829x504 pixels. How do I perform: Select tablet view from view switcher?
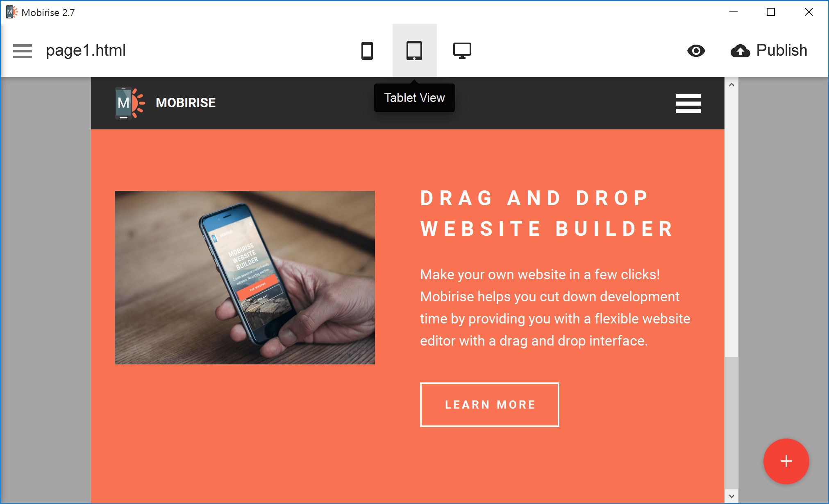point(414,50)
